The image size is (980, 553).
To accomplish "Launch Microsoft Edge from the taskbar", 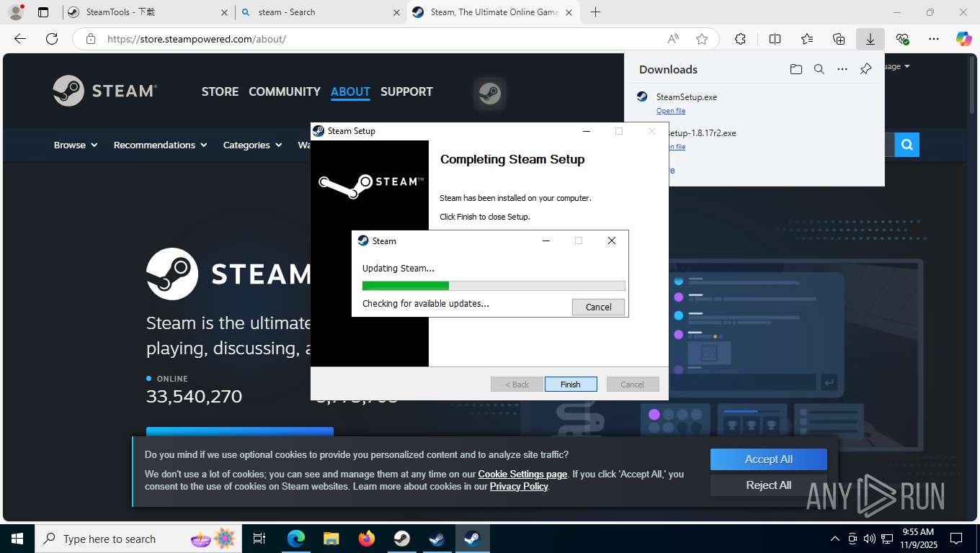I will point(295,539).
